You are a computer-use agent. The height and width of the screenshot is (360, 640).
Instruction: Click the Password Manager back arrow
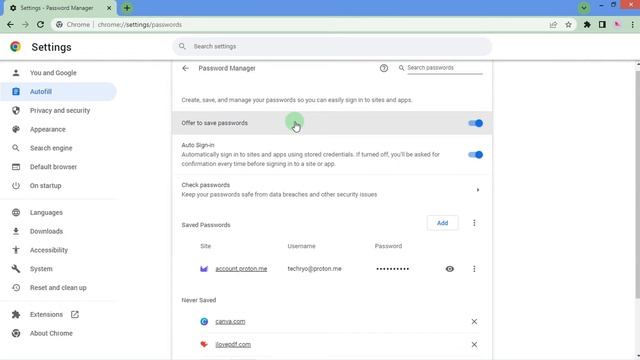(x=186, y=68)
